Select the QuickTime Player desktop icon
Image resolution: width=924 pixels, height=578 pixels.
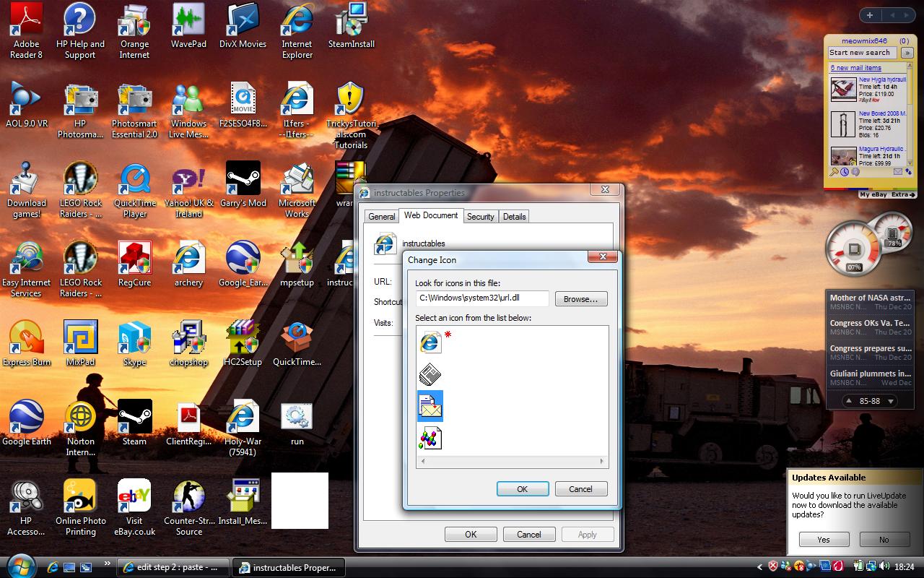pos(134,190)
